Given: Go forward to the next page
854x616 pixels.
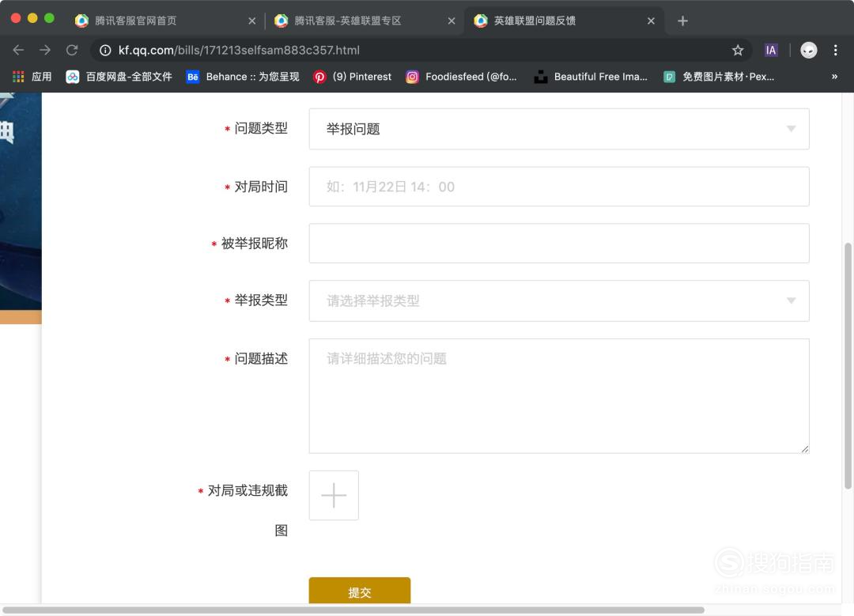Looking at the screenshot, I should (x=45, y=50).
